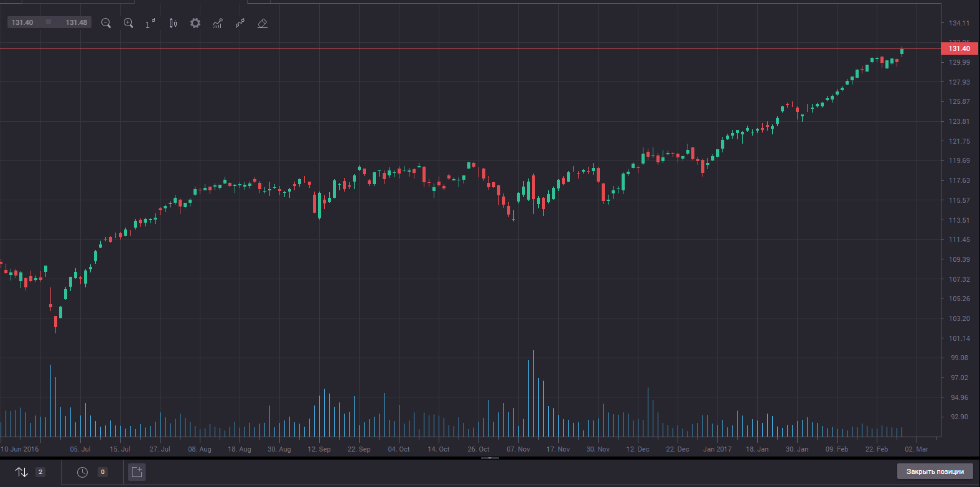980x487 pixels.
Task: Click the 92.90 price axis label
Action: (959, 417)
